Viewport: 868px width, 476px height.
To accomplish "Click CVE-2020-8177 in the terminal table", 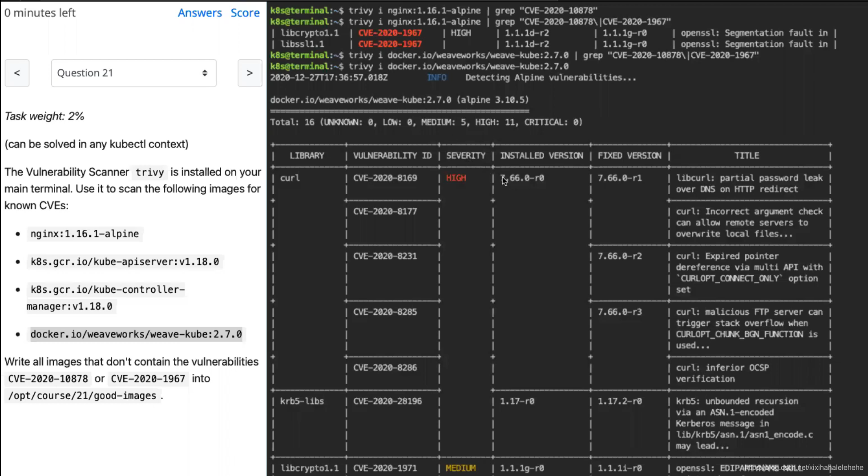I will (385, 212).
